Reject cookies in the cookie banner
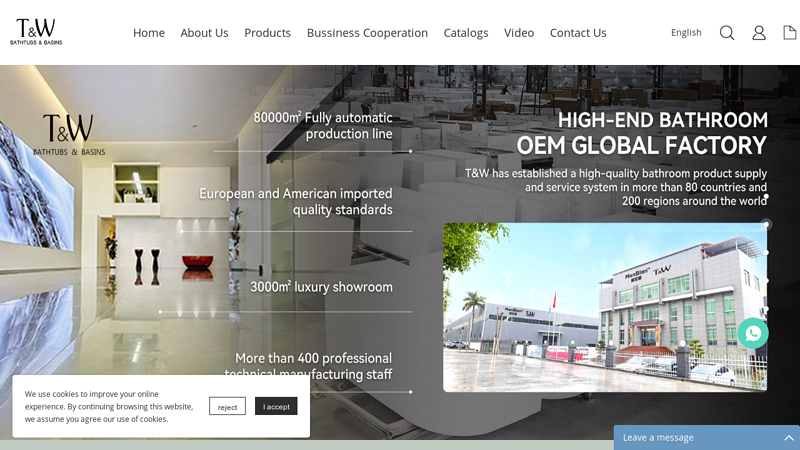Viewport: 800px width, 450px height. [227, 407]
